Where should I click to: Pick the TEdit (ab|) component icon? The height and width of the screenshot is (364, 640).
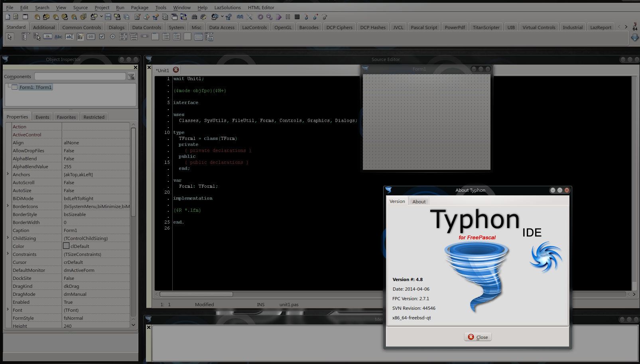(69, 37)
